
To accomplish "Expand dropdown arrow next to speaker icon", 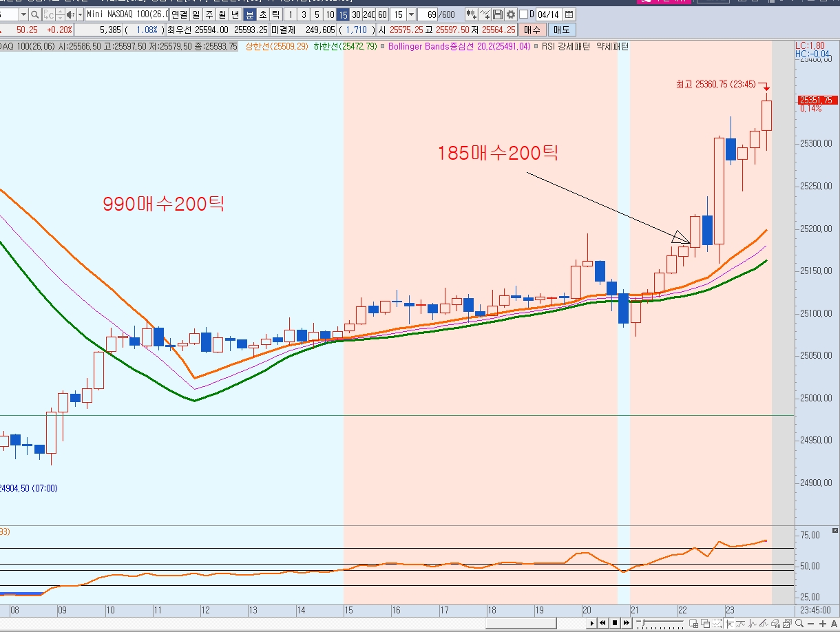I will (x=79, y=14).
